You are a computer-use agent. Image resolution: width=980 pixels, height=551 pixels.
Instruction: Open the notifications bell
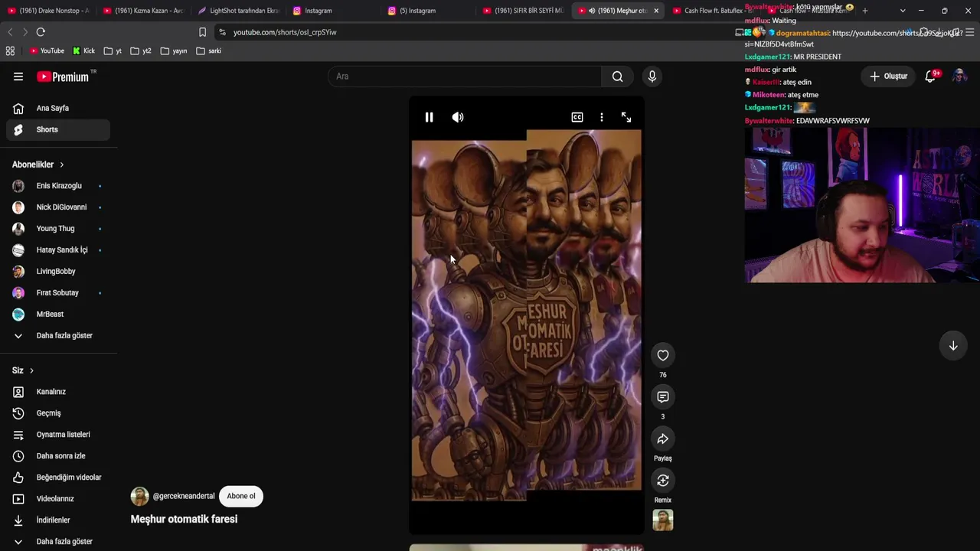click(x=931, y=77)
